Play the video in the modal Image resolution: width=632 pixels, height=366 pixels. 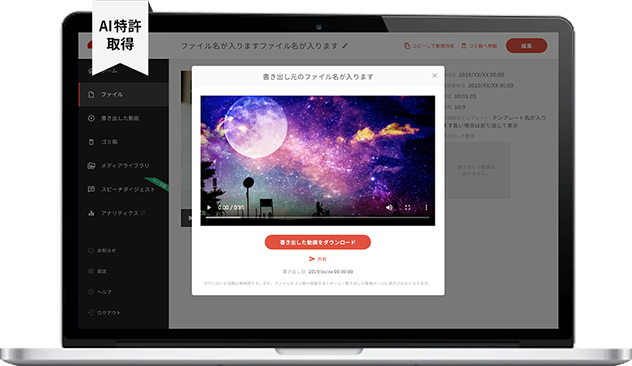209,208
